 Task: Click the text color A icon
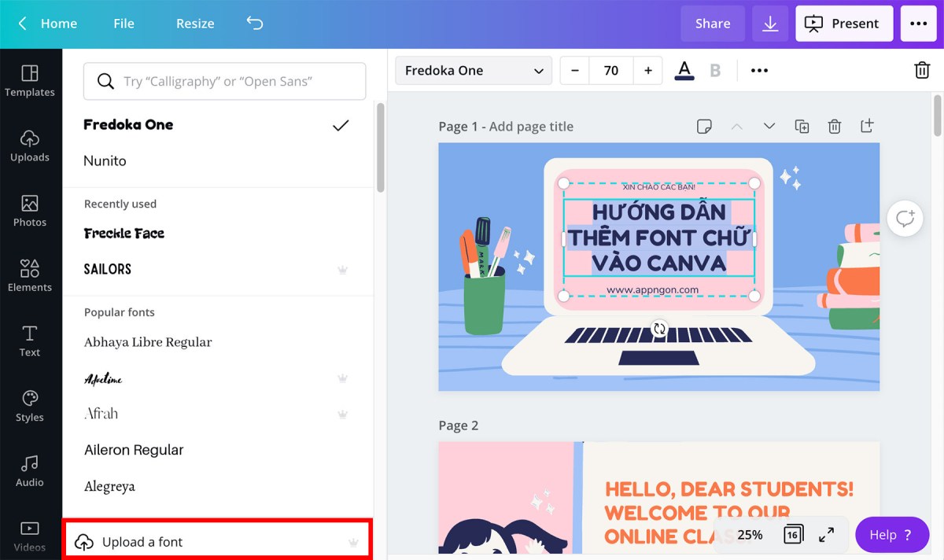click(x=684, y=71)
